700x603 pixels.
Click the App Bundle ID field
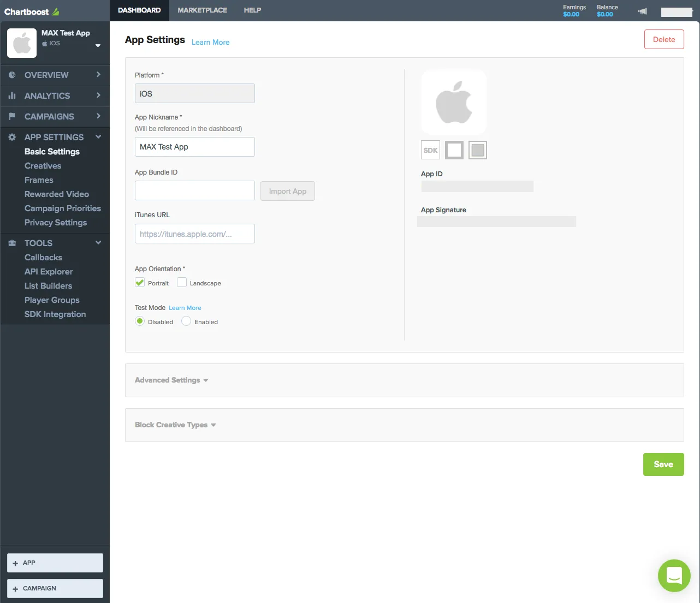pyautogui.click(x=195, y=190)
